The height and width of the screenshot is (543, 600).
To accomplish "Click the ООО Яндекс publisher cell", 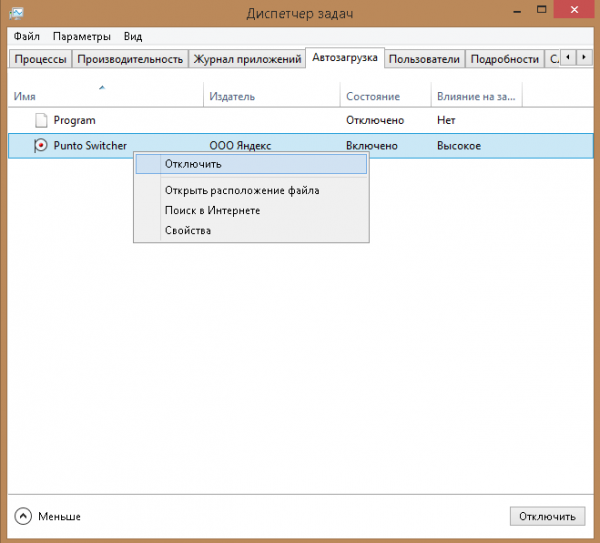I will 240,146.
